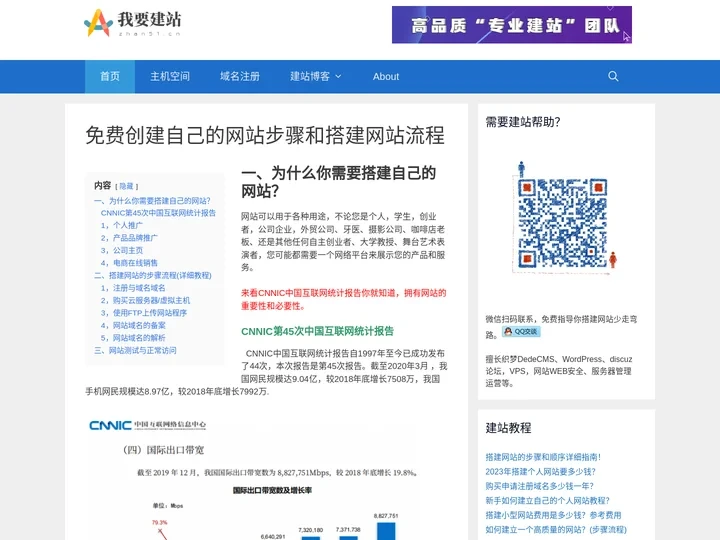Select the 首页 navigation tab
The height and width of the screenshot is (540, 720).
point(110,76)
